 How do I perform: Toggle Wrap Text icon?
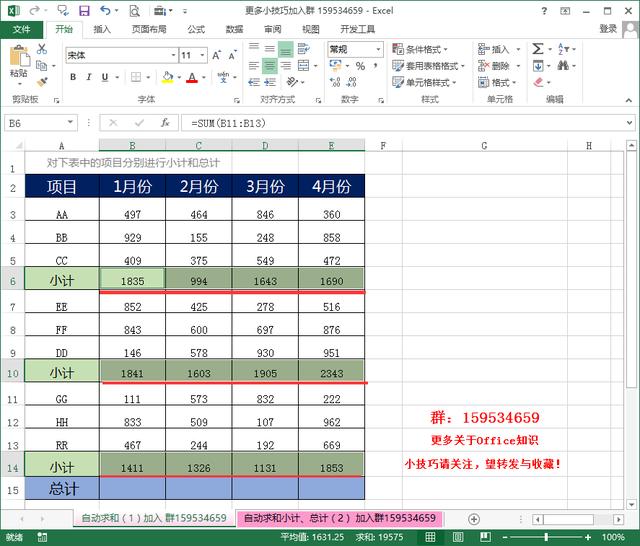(303, 49)
